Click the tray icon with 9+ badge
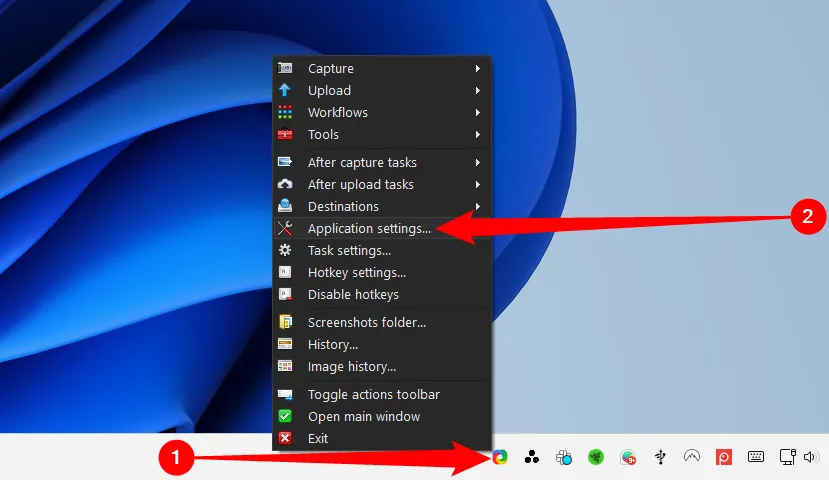The width and height of the screenshot is (829, 480). click(x=628, y=457)
